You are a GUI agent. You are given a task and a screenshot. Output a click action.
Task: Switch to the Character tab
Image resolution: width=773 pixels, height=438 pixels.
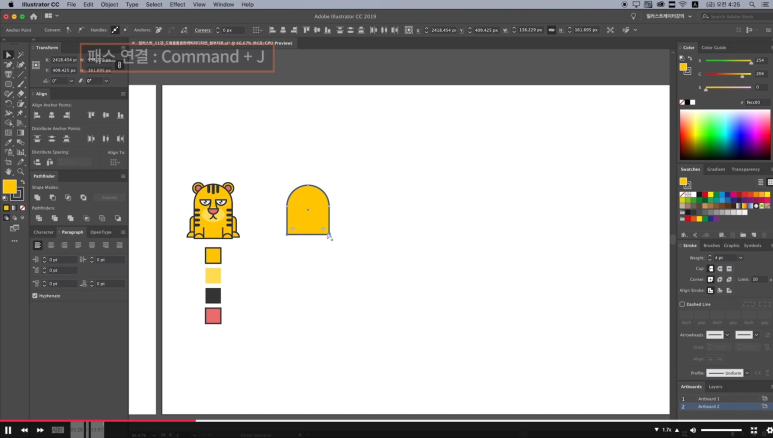(43, 232)
